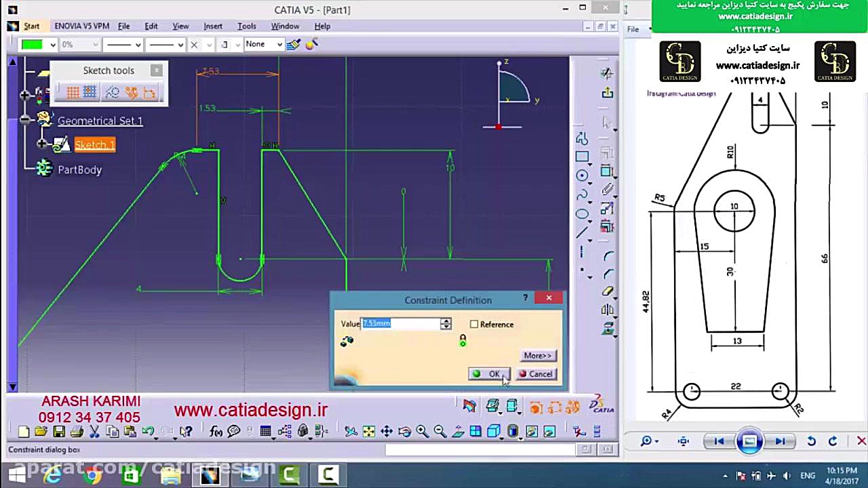868x488 pixels.
Task: Select PartBody in the tree
Action: coord(79,169)
